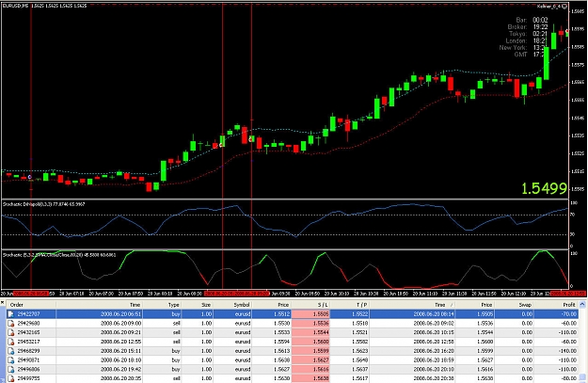Image resolution: width=588 pixels, height=383 pixels.
Task: Sort by the Price header next to Symbol
Action: point(272,305)
